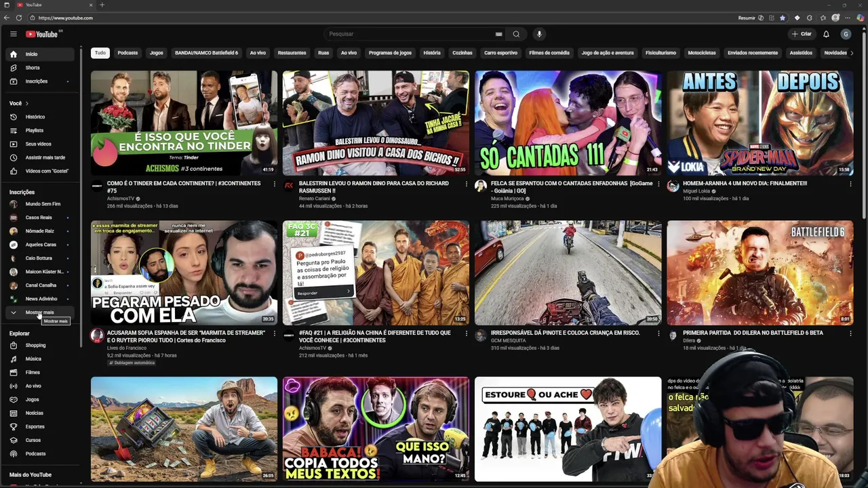
Task: Open Canal Canalha subscription channel
Action: click(39, 285)
